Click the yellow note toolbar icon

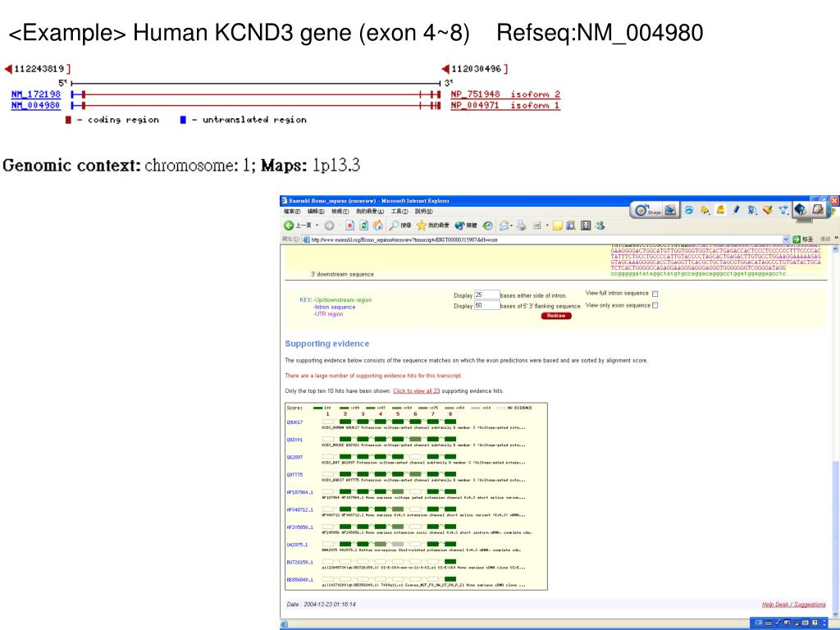[x=557, y=226]
